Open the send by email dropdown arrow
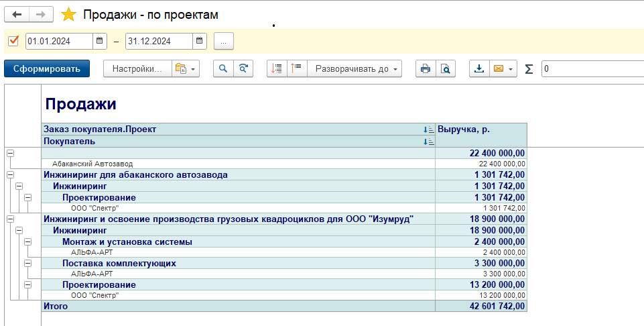This screenshot has height=326, width=644. 511,68
